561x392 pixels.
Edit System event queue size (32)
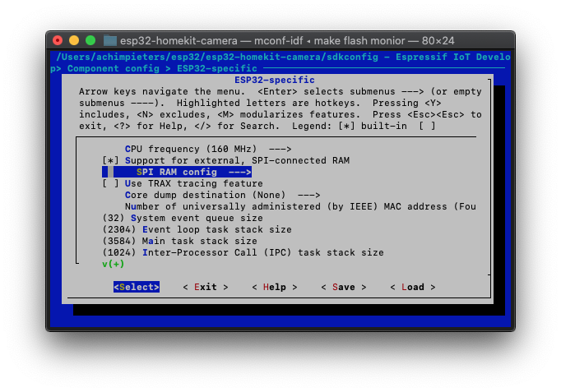[x=183, y=218]
